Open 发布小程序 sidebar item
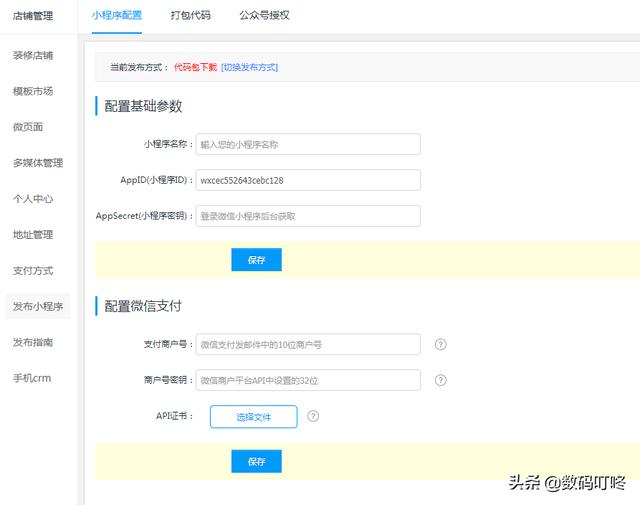Screen dimensions: 640x505 click(x=38, y=306)
